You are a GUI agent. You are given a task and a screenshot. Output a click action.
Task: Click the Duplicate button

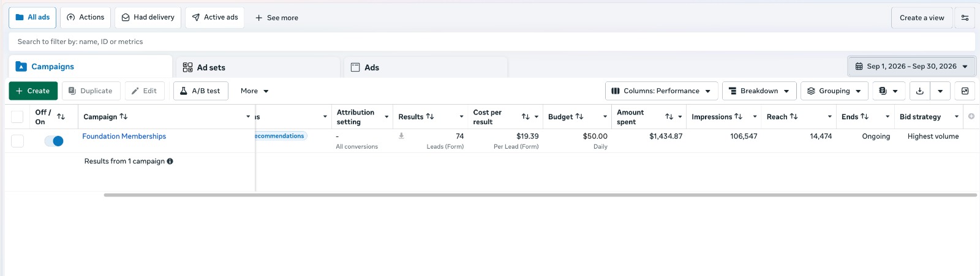click(91, 91)
